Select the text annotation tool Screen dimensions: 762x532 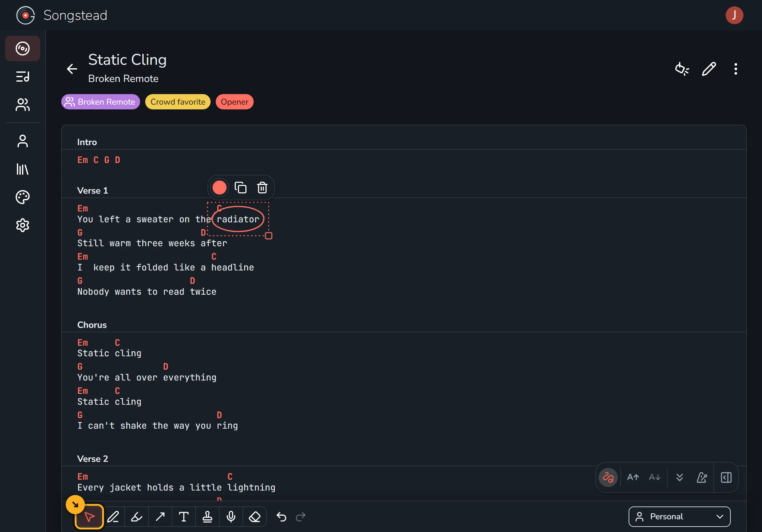pos(184,516)
